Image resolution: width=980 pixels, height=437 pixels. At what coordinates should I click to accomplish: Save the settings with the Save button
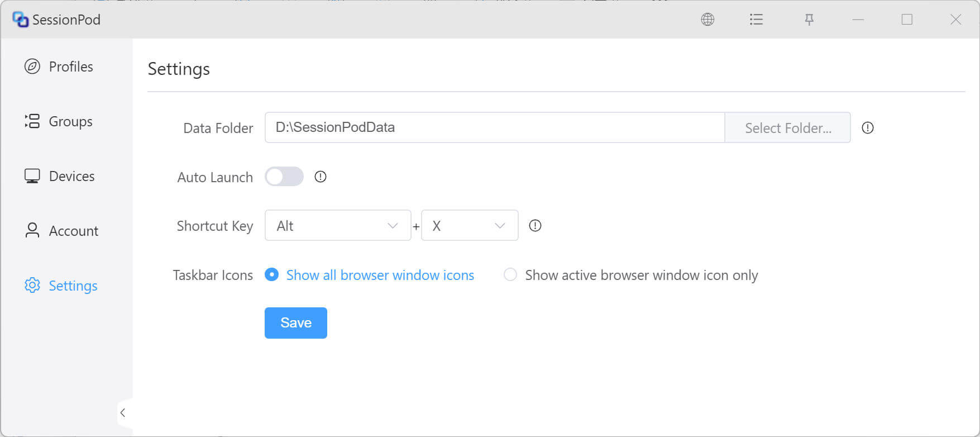pos(296,323)
